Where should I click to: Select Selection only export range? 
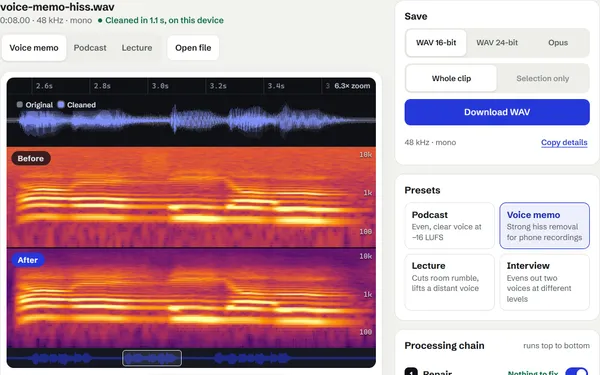tap(543, 78)
